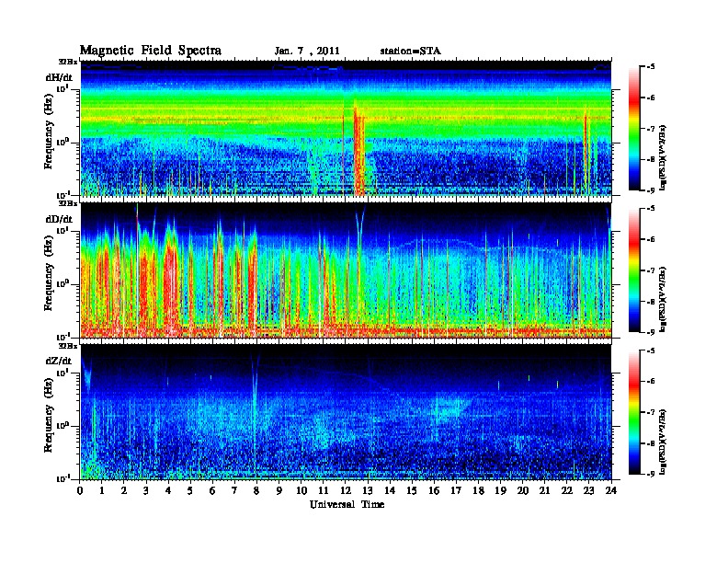Click hour tick label "10" on time axis
Image resolution: width=728 pixels, height=563 pixels.
click(x=301, y=490)
